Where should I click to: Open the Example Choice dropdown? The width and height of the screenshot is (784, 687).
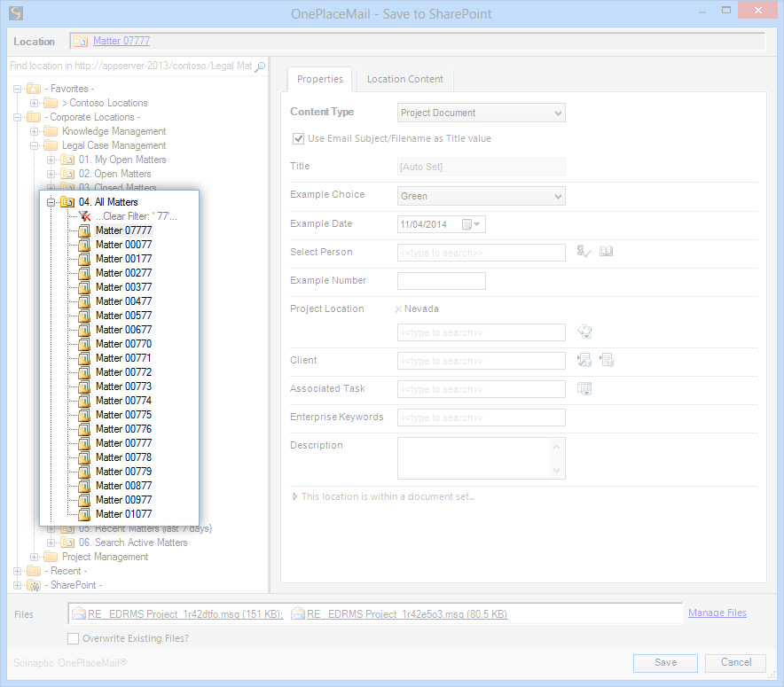tap(481, 196)
